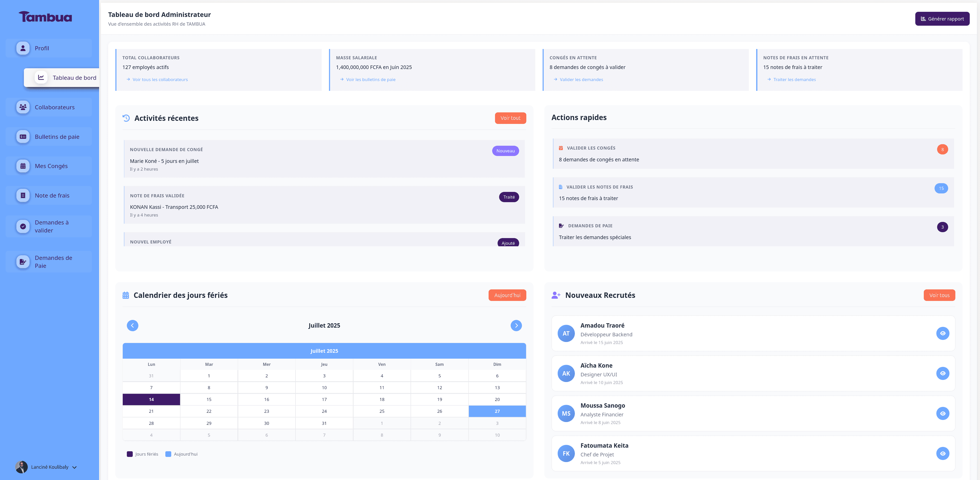The image size is (980, 480).
Task: Click the Note de frais document icon
Action: (x=23, y=195)
